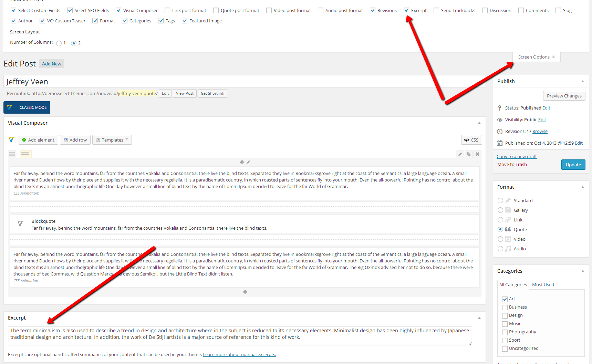Click the clone row icon

pyautogui.click(x=469, y=154)
